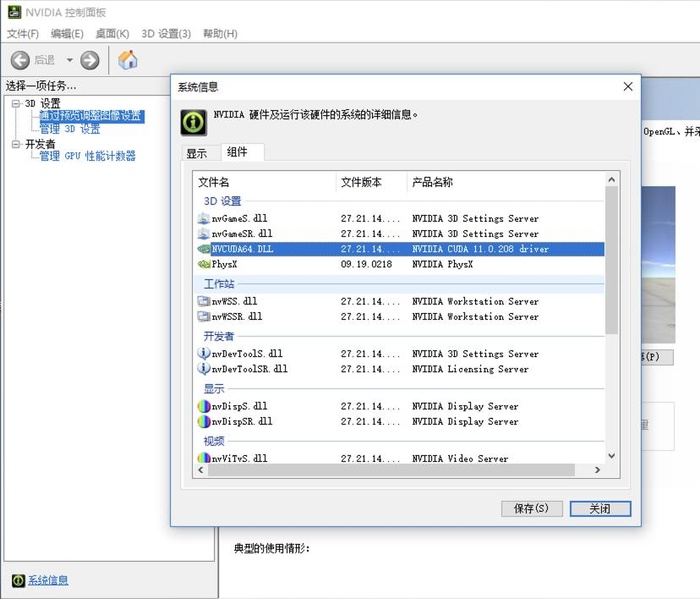The width and height of the screenshot is (700, 599).
Task: Click the horizontal scrollbar thumb
Action: click(x=391, y=470)
